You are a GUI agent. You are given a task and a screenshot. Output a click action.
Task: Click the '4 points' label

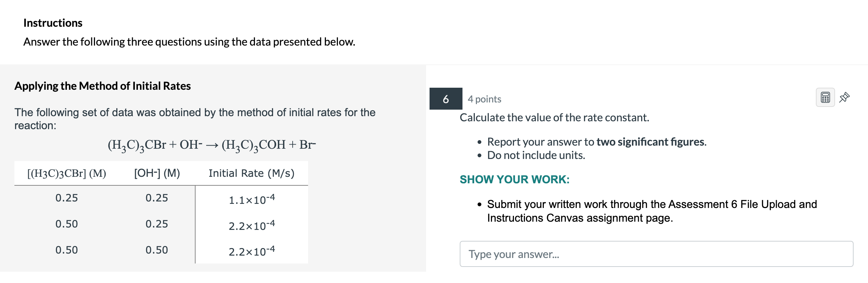pyautogui.click(x=484, y=99)
